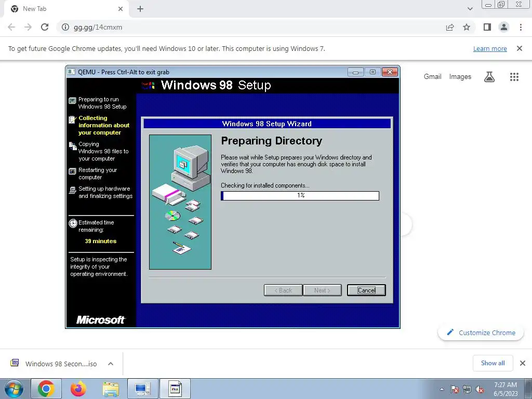Click the estimated time clock icon

point(73,223)
